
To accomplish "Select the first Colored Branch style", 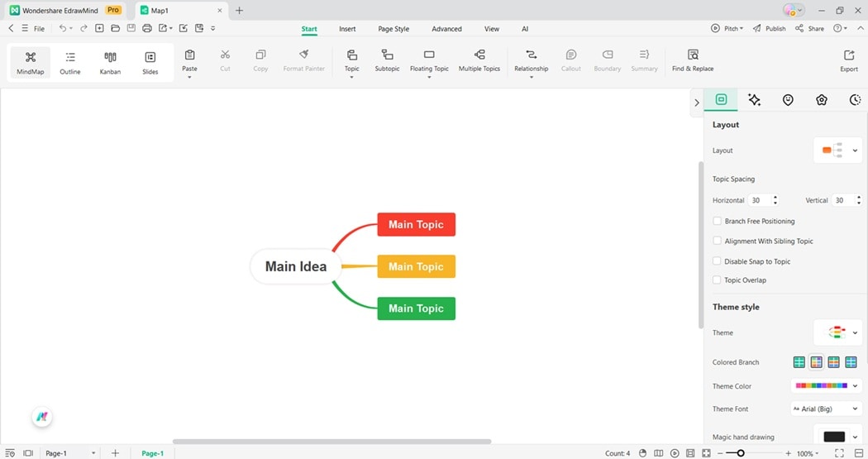I will [x=799, y=362].
